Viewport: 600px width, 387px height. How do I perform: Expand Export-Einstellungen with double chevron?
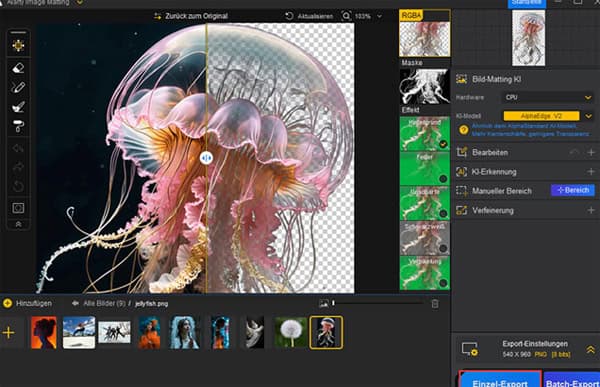590,349
